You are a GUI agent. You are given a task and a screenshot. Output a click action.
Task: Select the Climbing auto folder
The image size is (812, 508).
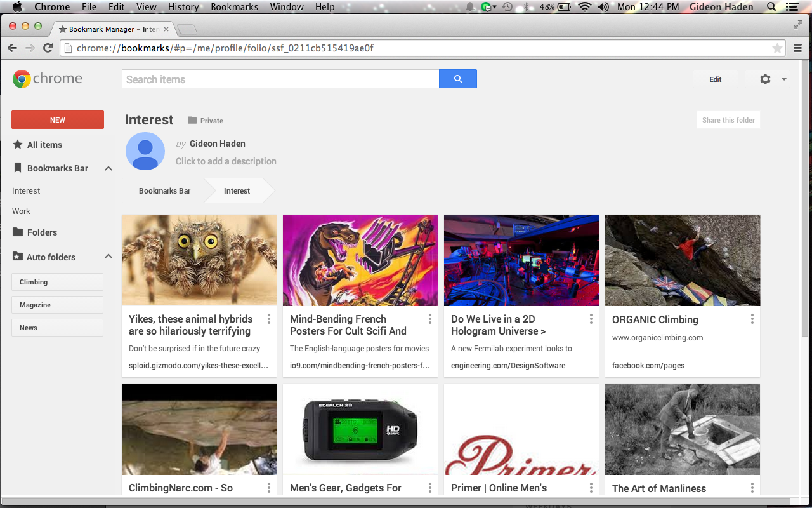coord(57,282)
